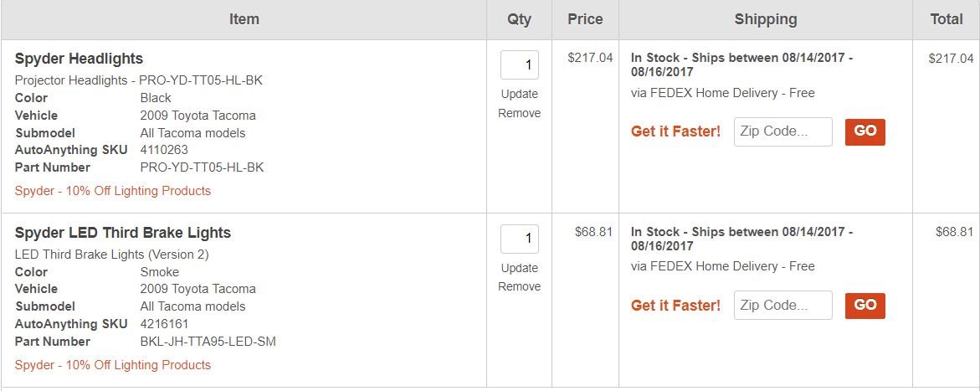Open Headlights 10% Off Lighting Products promo
980x391 pixels.
click(x=112, y=191)
